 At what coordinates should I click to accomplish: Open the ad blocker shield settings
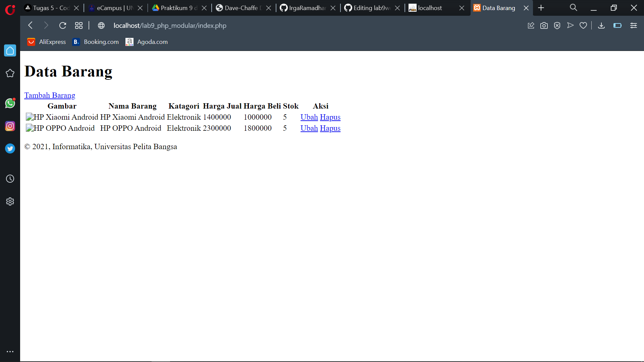pyautogui.click(x=557, y=25)
